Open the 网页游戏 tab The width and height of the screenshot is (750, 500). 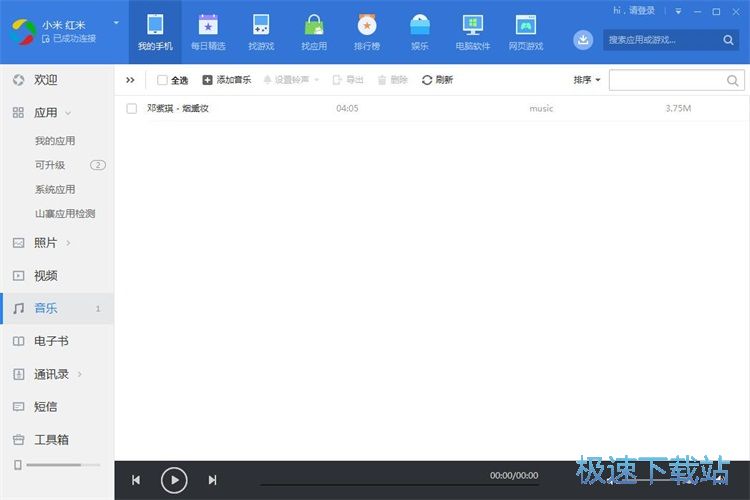click(x=526, y=32)
